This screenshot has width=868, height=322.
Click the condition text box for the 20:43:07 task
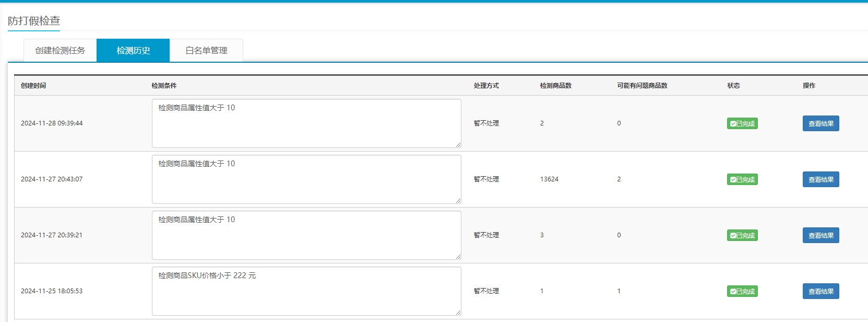click(306, 179)
